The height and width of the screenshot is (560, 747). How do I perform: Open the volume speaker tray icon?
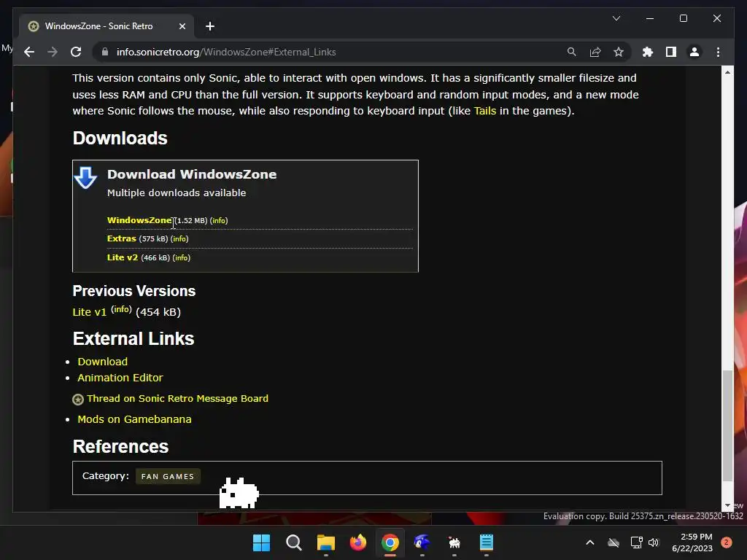coord(654,542)
